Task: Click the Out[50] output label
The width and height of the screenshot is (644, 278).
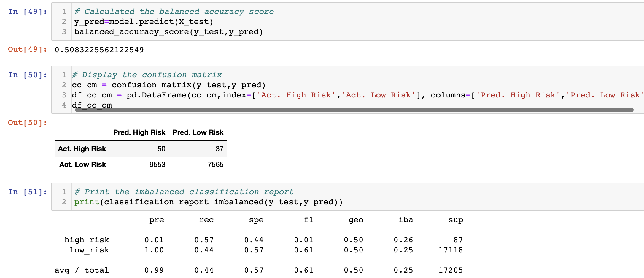Action: [x=27, y=123]
